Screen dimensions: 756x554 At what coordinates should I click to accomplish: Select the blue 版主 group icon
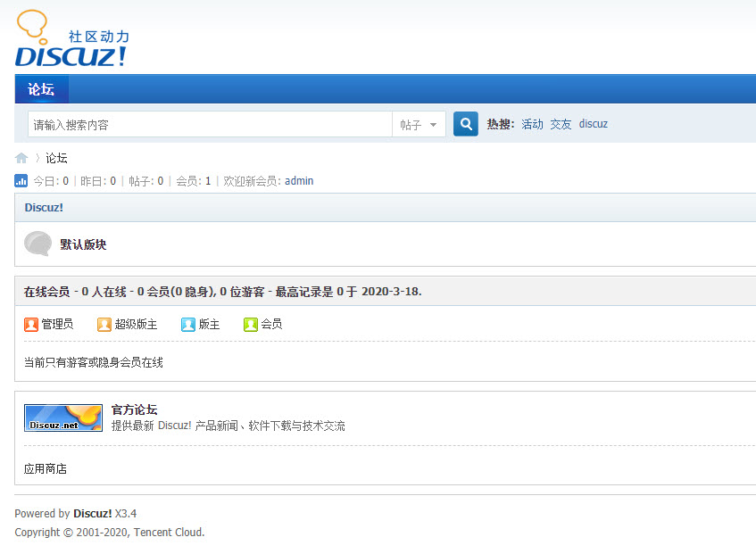(187, 324)
